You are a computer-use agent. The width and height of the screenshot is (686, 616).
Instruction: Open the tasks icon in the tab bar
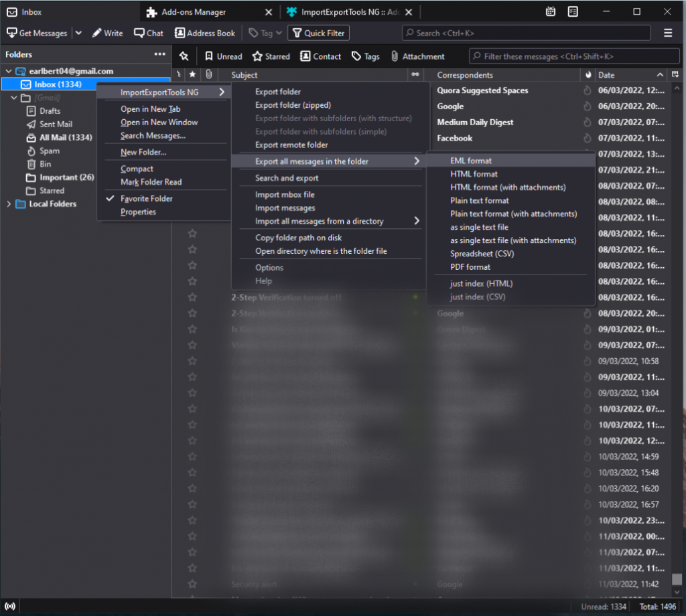pos(573,12)
